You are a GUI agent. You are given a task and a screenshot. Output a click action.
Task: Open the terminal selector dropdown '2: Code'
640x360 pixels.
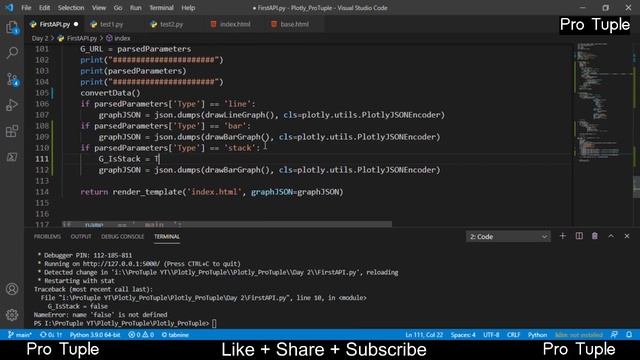coord(508,236)
